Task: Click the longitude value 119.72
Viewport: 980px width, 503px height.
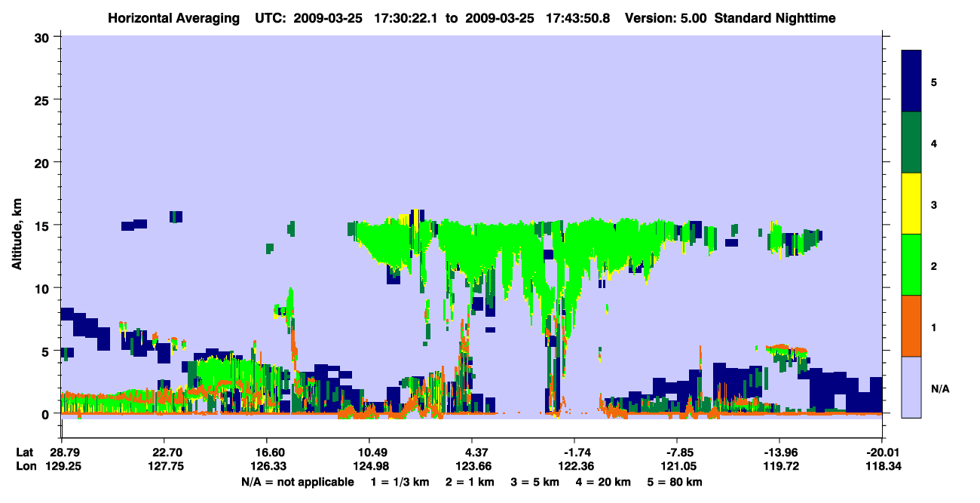Action: 779,466
